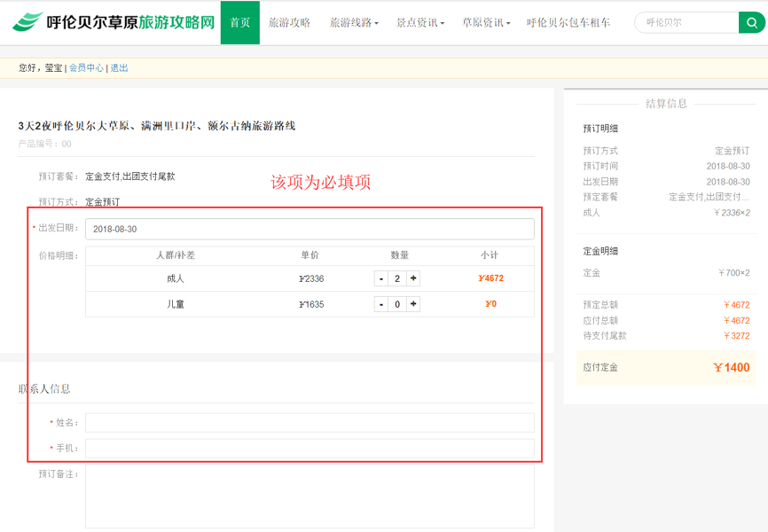Click the 儿童 subtotal ¥0
Screen dimensions: 768x532
pos(490,304)
